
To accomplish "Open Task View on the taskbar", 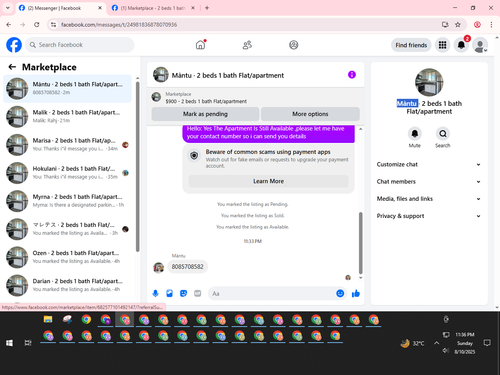I will pyautogui.click(x=28, y=343).
